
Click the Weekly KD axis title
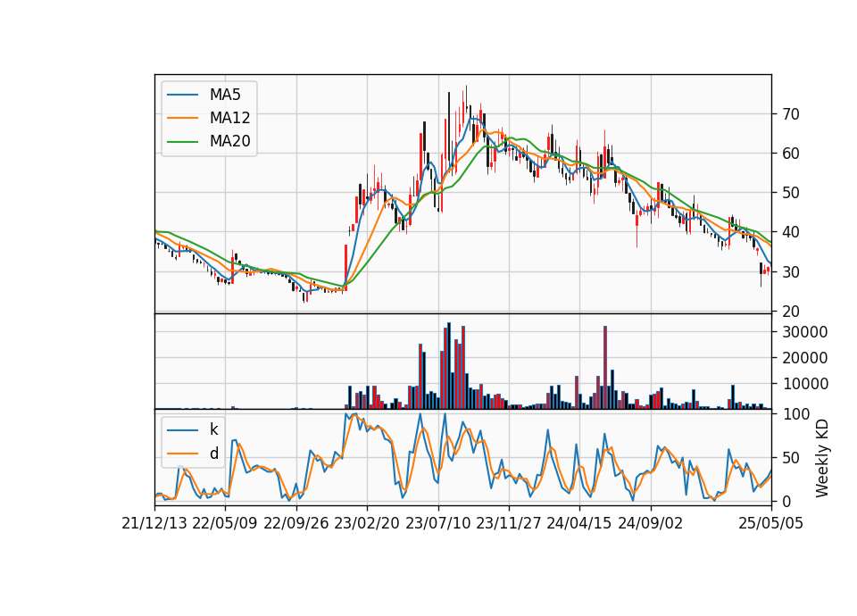[x=822, y=458]
